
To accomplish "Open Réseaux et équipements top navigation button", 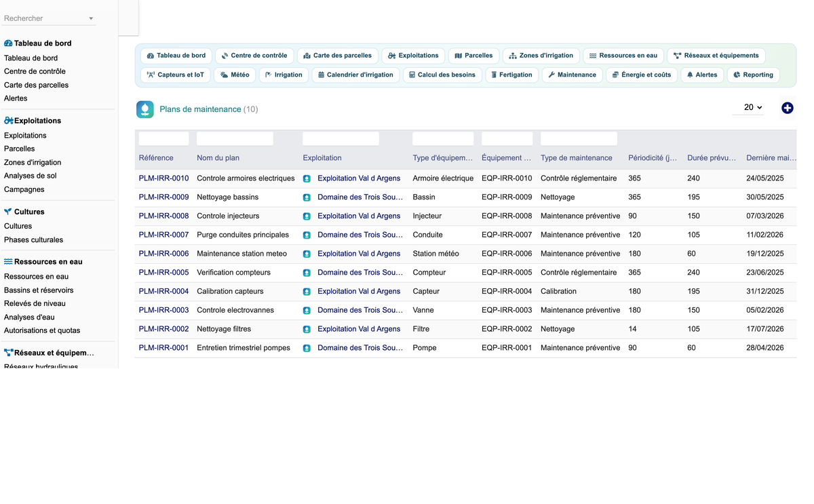I will pyautogui.click(x=716, y=56).
